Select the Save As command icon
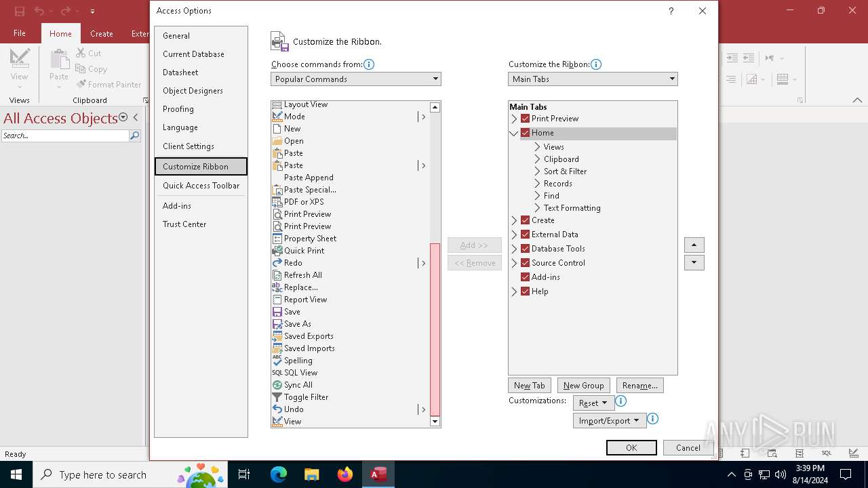The image size is (868, 488). click(x=277, y=324)
